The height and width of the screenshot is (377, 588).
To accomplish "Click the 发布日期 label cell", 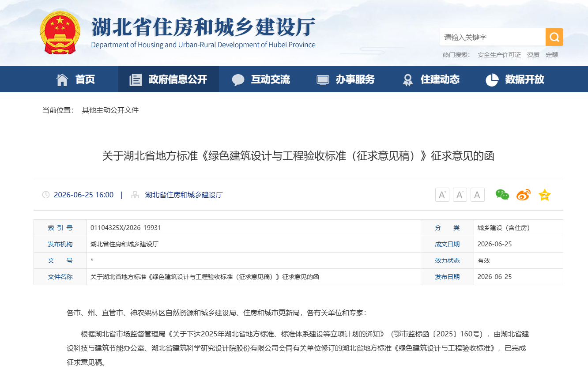I will [447, 277].
